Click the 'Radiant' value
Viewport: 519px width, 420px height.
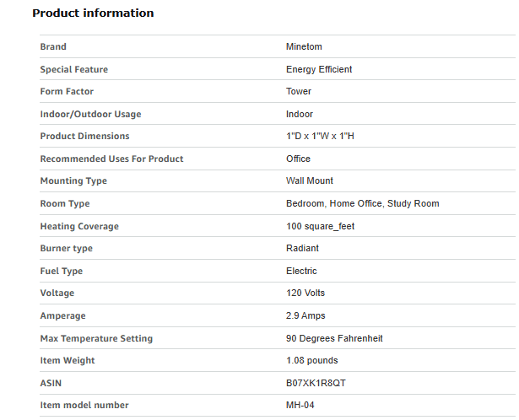point(302,248)
